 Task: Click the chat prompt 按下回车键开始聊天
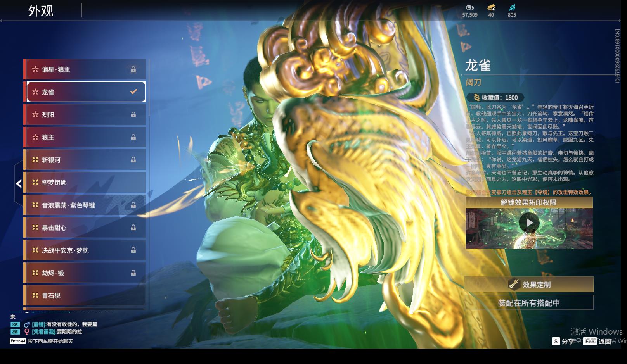tap(50, 342)
